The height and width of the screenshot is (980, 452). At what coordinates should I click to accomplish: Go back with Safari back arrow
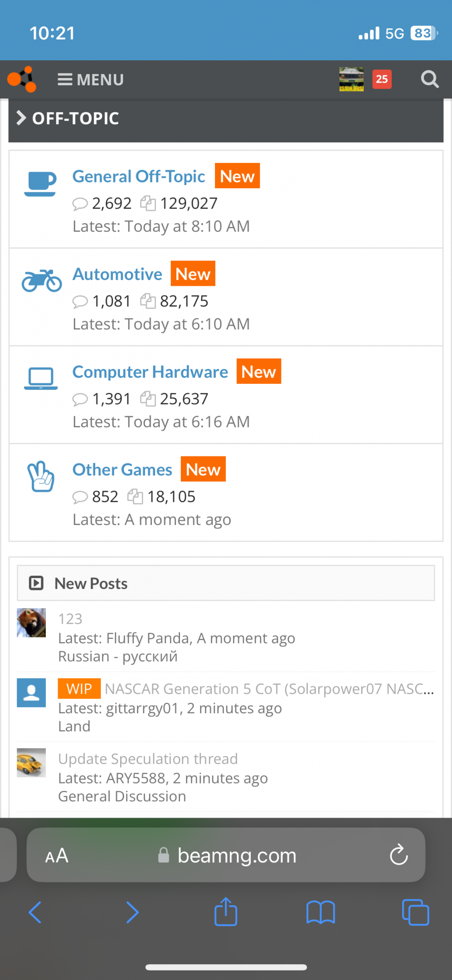click(35, 912)
